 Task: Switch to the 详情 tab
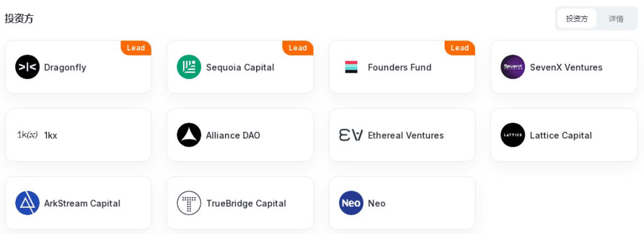(616, 19)
